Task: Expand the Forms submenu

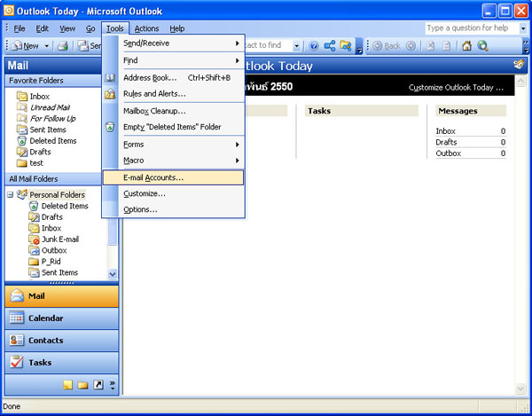Action: [238, 145]
